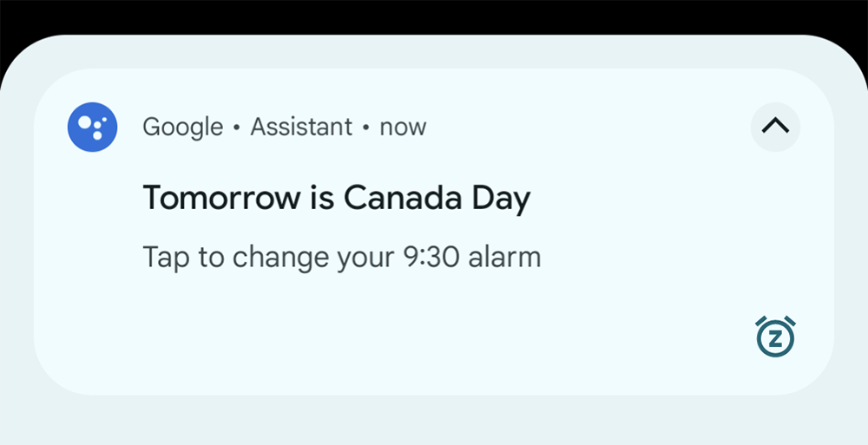
Task: Open the 'Tomorrow is Canada Day' notification title
Action: [x=337, y=198]
